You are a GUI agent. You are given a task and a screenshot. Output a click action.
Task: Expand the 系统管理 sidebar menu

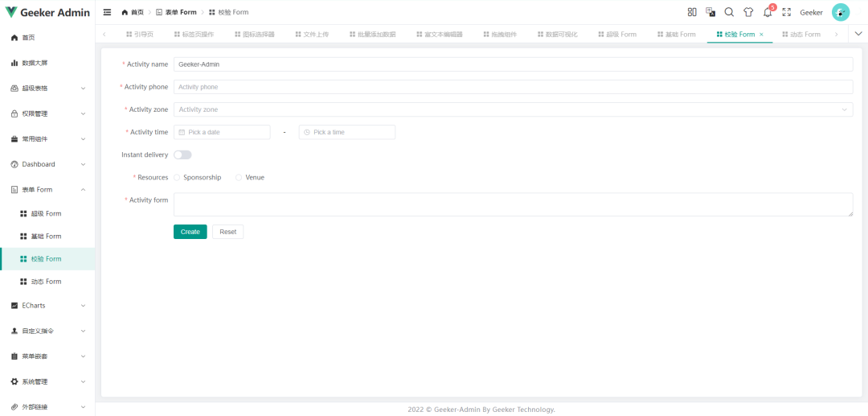pyautogui.click(x=83, y=381)
